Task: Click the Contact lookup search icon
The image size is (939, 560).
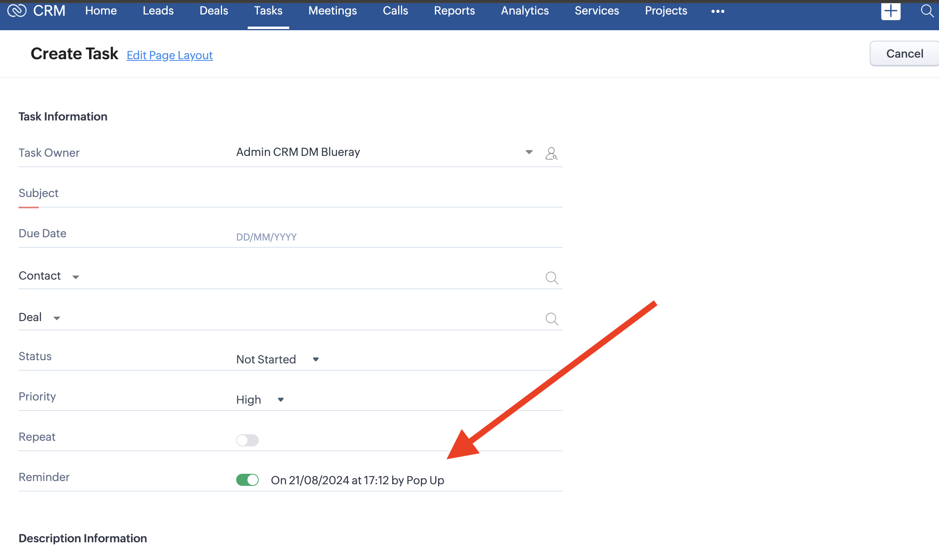Action: click(x=551, y=278)
